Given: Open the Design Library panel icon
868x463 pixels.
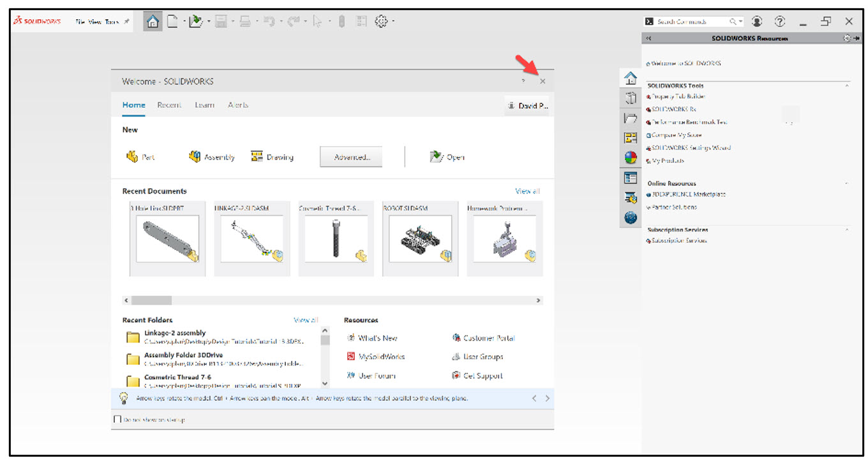Looking at the screenshot, I should [x=630, y=98].
